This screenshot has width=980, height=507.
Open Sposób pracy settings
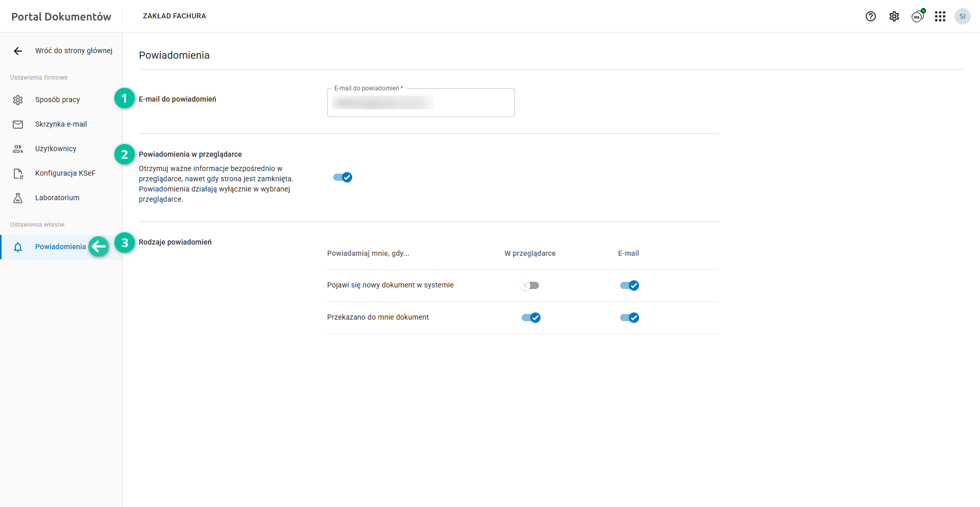point(57,100)
